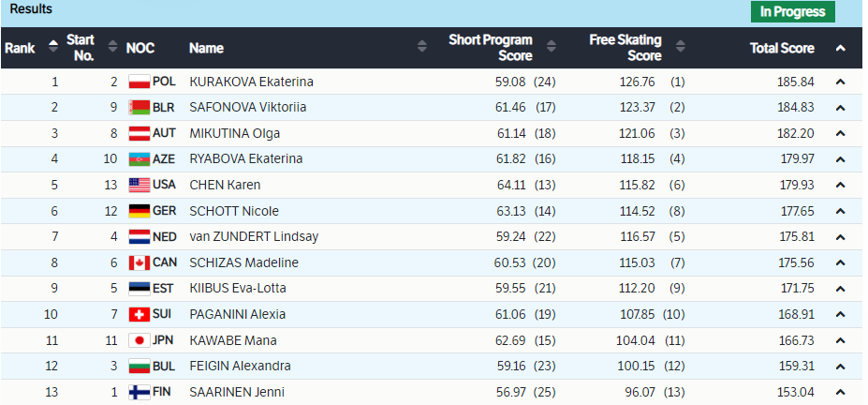Click the Germany flag icon
The width and height of the screenshot is (868, 405).
point(139,211)
